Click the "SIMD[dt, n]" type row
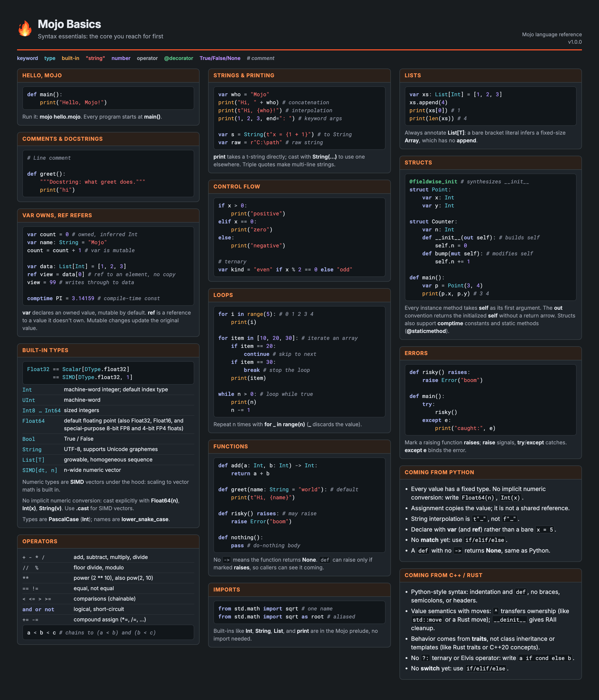 tap(108, 470)
